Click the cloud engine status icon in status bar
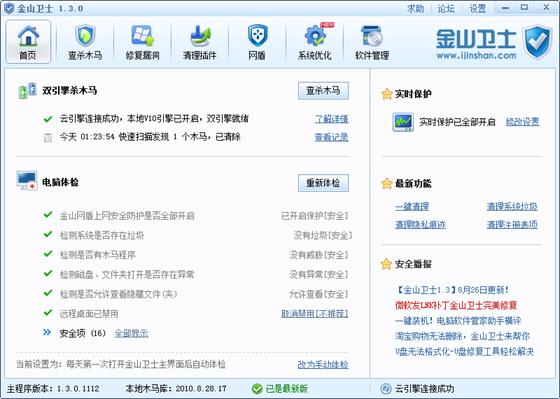This screenshot has width=560, height=399. pos(386,389)
